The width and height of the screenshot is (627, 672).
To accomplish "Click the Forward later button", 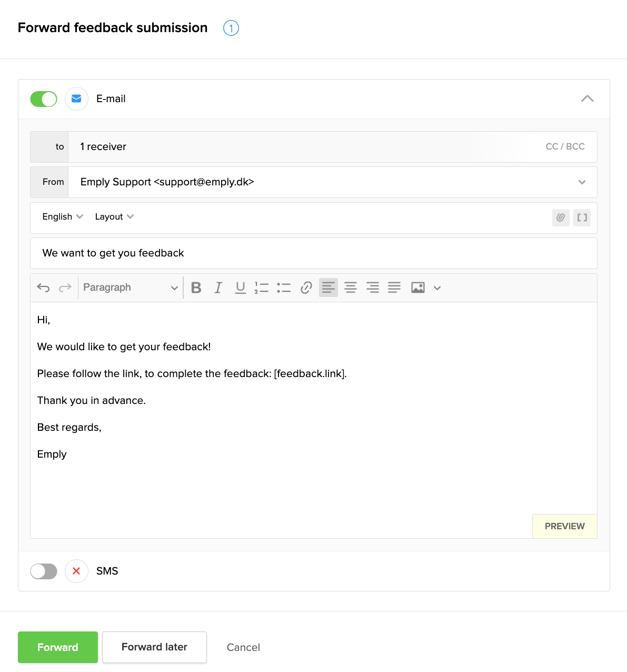I will 154,647.
